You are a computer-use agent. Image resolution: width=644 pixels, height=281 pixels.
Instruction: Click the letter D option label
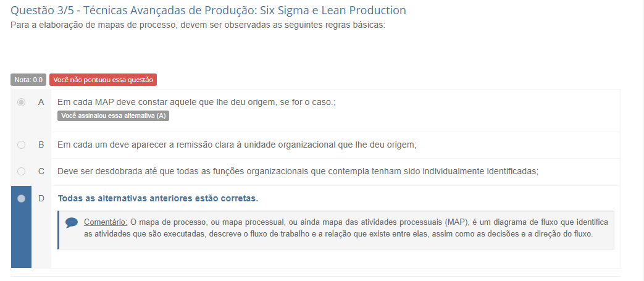click(41, 198)
